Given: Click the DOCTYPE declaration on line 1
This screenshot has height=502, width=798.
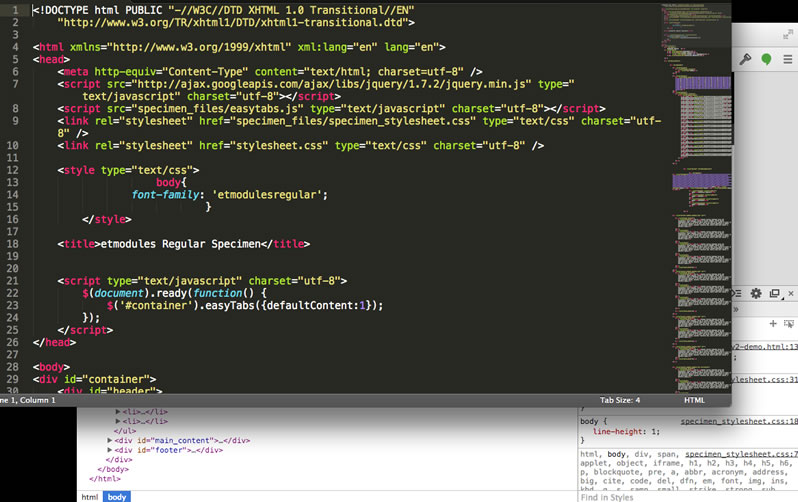Looking at the screenshot, I should [x=224, y=10].
